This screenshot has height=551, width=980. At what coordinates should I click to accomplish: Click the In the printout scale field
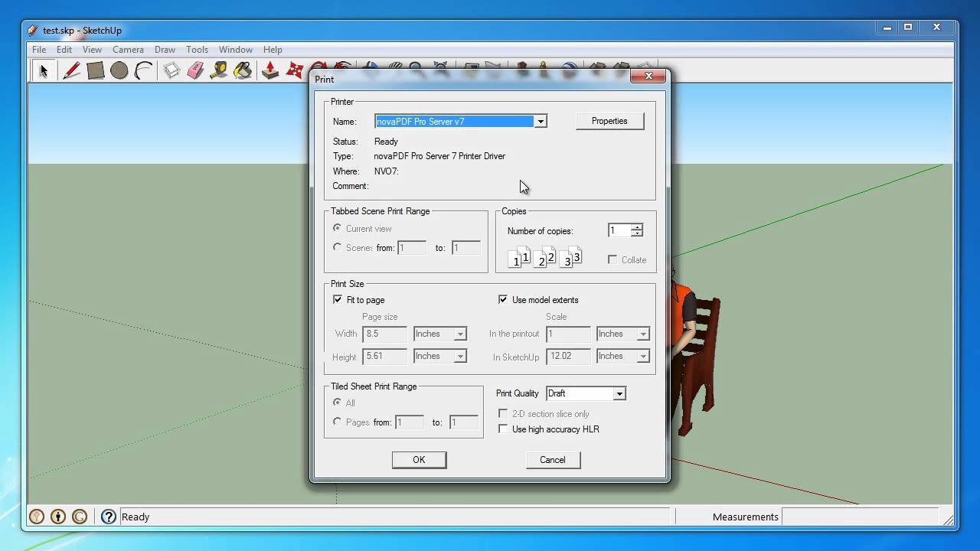click(569, 334)
